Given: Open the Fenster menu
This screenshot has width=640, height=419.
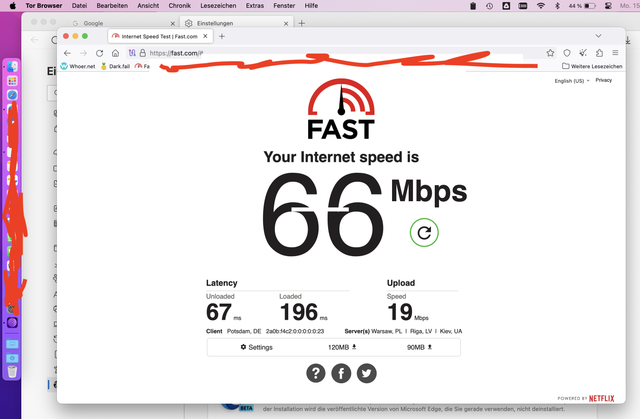Looking at the screenshot, I should coord(284,6).
